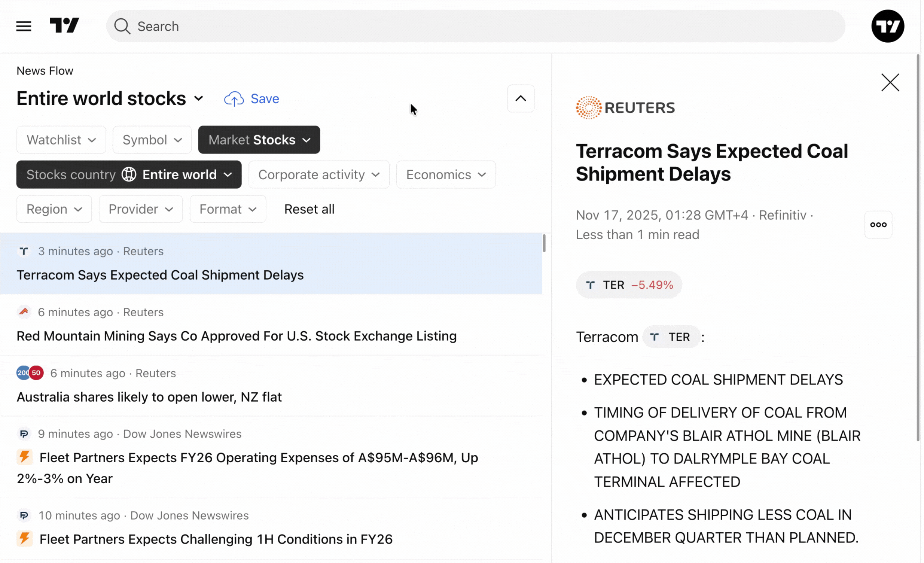The height and width of the screenshot is (563, 924).
Task: Expand the Symbol filter dropdown
Action: tap(152, 140)
